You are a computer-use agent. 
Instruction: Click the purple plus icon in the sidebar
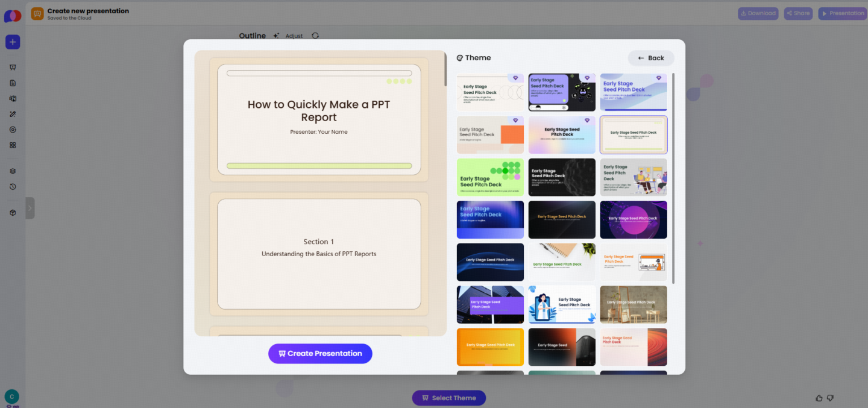pos(12,42)
